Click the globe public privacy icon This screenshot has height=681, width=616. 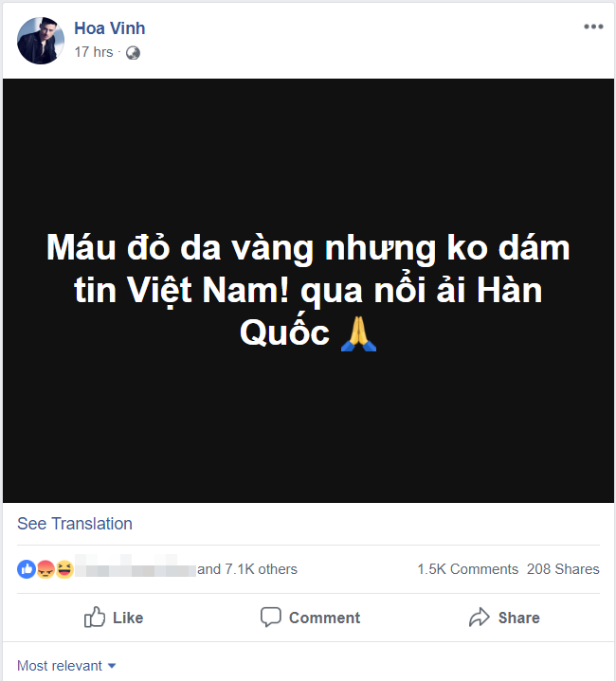[133, 53]
